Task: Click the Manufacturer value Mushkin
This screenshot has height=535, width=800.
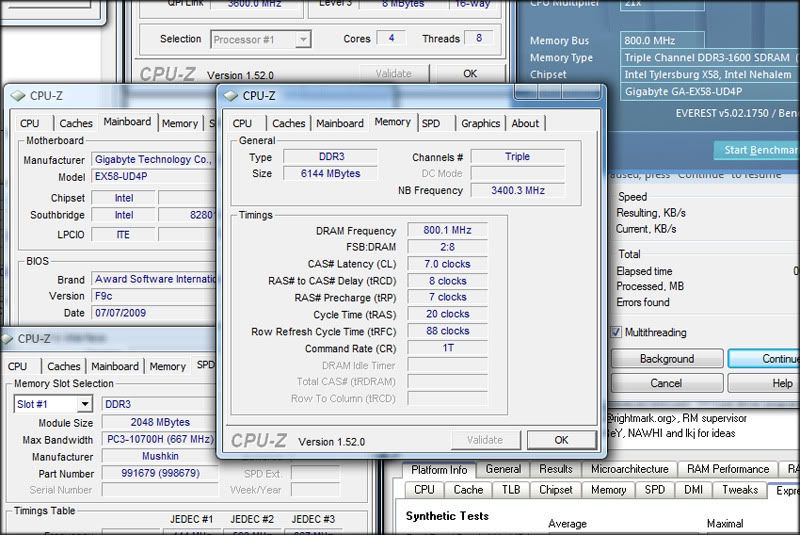Action: 160,456
